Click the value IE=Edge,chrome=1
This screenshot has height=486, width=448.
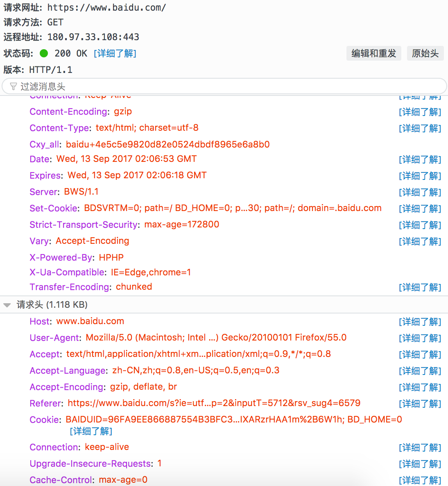[x=151, y=273]
